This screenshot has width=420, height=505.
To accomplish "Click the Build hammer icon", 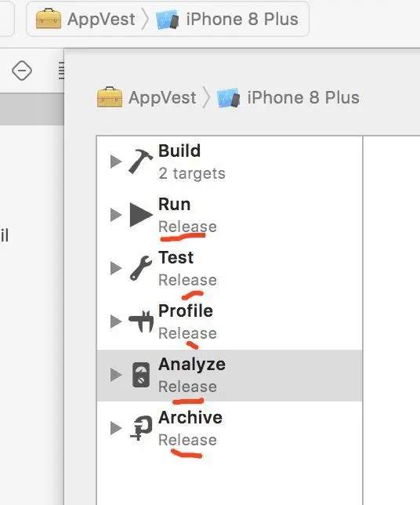I will (x=140, y=161).
